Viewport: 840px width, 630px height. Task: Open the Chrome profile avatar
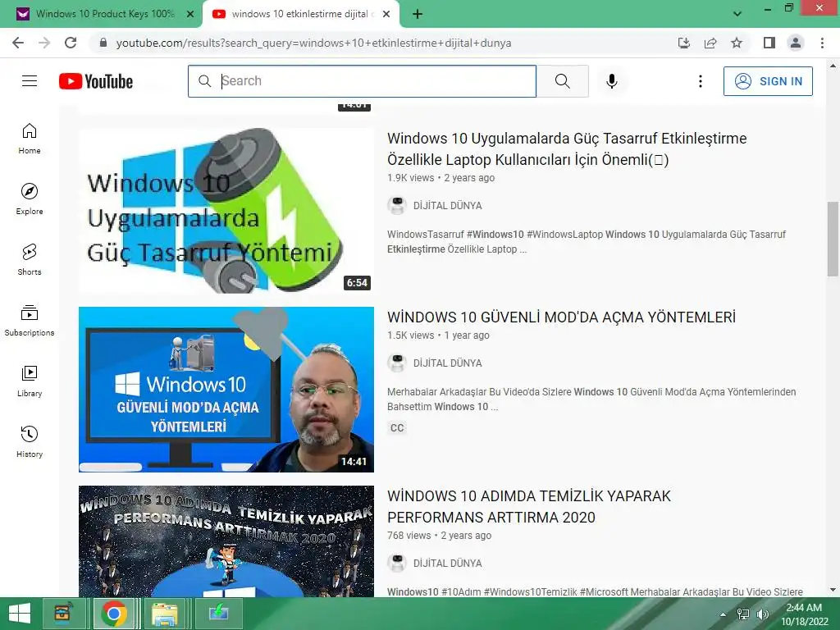796,43
